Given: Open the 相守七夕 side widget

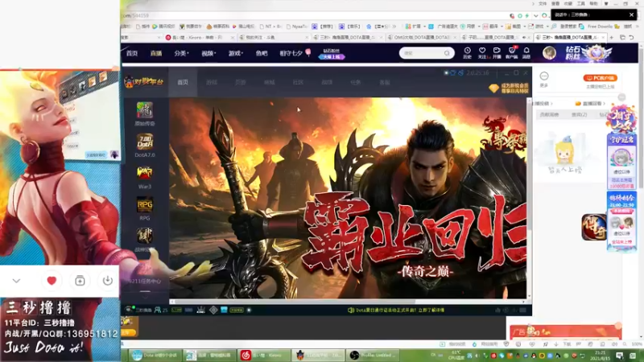Looking at the screenshot, I should click(621, 119).
